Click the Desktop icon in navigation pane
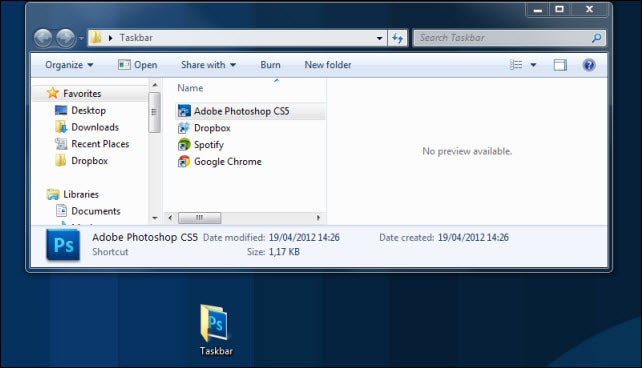The width and height of the screenshot is (642, 368). 61,110
